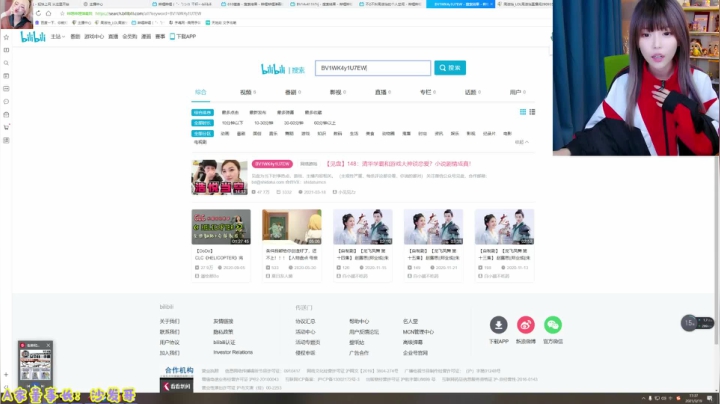
Task: Open the top result title beginning 【见血】148
Action: 399,163
